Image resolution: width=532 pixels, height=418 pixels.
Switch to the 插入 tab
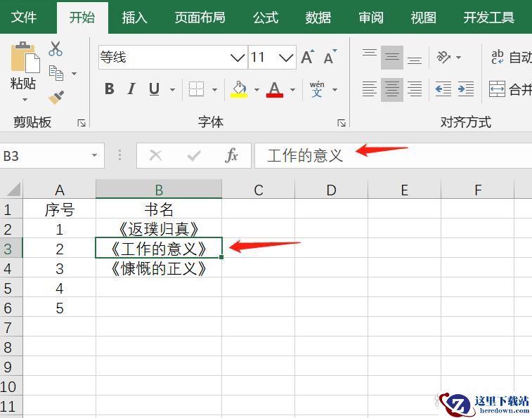click(135, 17)
